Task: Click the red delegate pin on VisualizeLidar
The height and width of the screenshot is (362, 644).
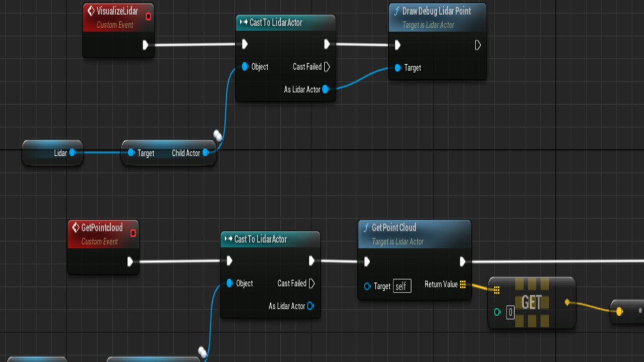Action: 148,17
